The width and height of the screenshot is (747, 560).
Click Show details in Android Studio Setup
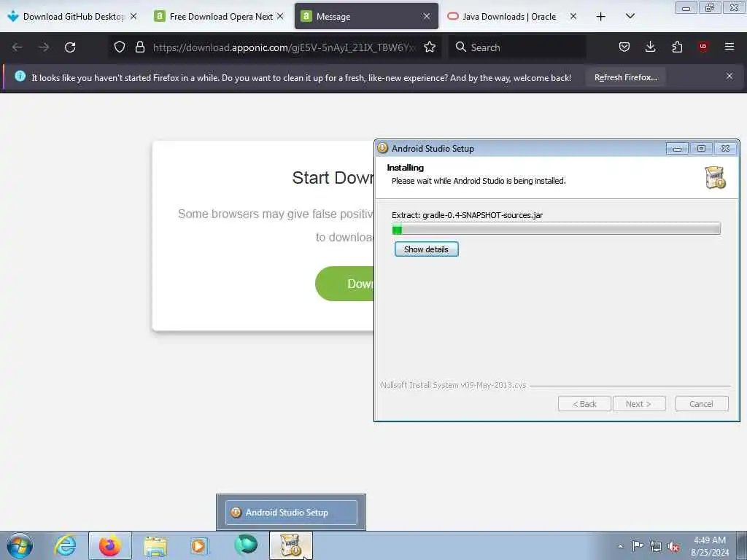pyautogui.click(x=426, y=249)
